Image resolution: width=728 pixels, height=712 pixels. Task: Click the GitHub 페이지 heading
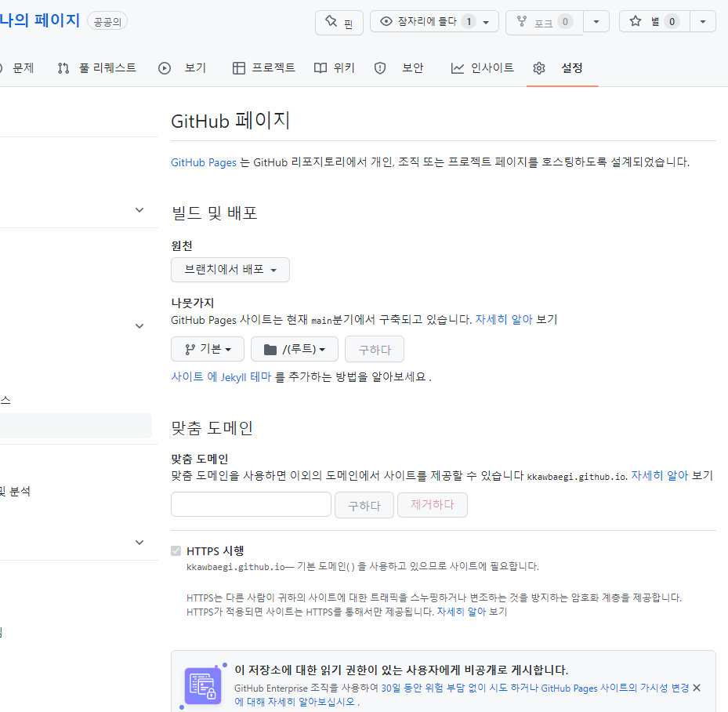(230, 121)
